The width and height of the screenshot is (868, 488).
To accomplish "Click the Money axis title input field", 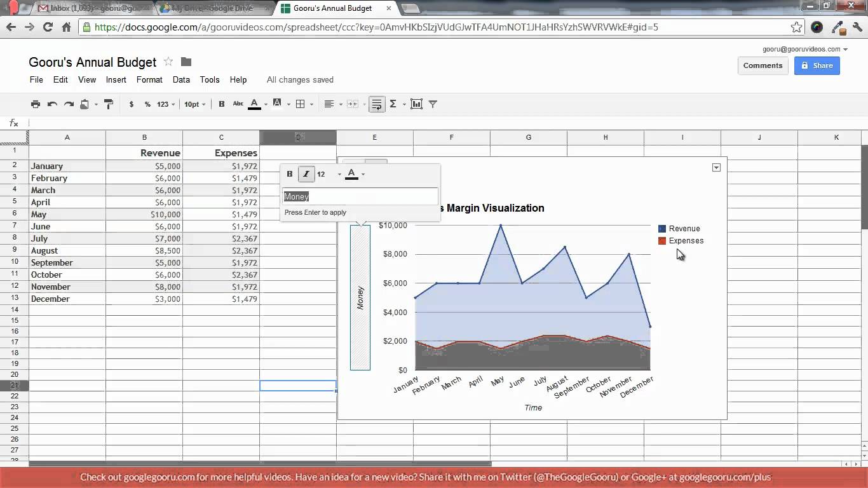I will 360,197.
